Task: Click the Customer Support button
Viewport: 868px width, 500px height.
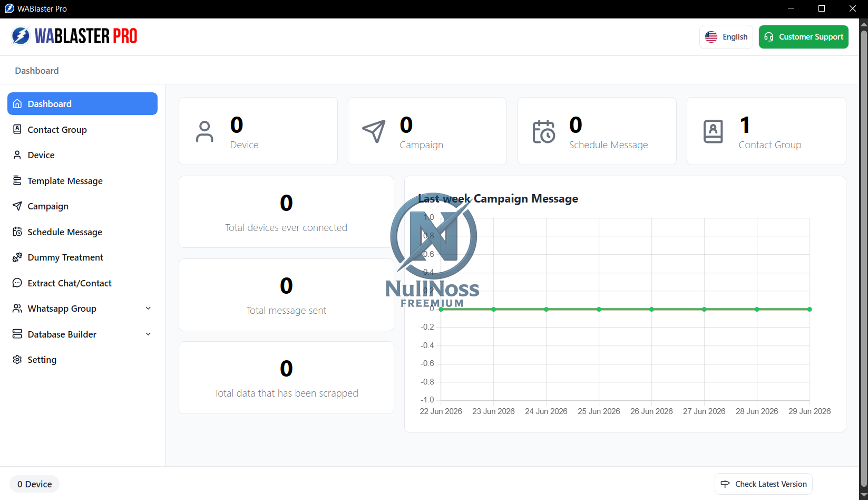Action: pyautogui.click(x=804, y=37)
